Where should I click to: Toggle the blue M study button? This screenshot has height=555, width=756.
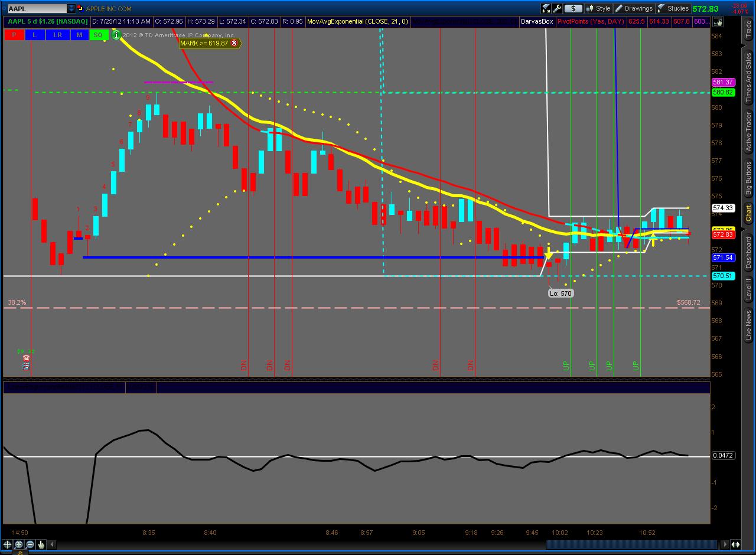(x=79, y=35)
